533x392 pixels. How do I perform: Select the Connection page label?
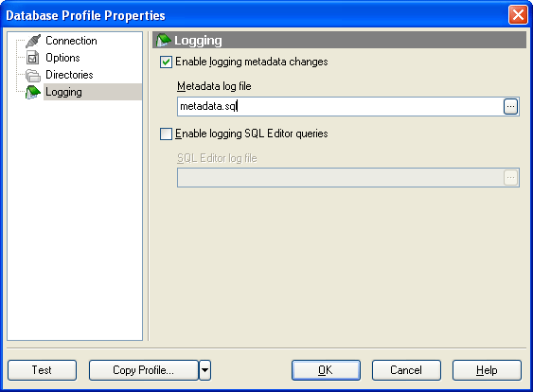pyautogui.click(x=71, y=41)
